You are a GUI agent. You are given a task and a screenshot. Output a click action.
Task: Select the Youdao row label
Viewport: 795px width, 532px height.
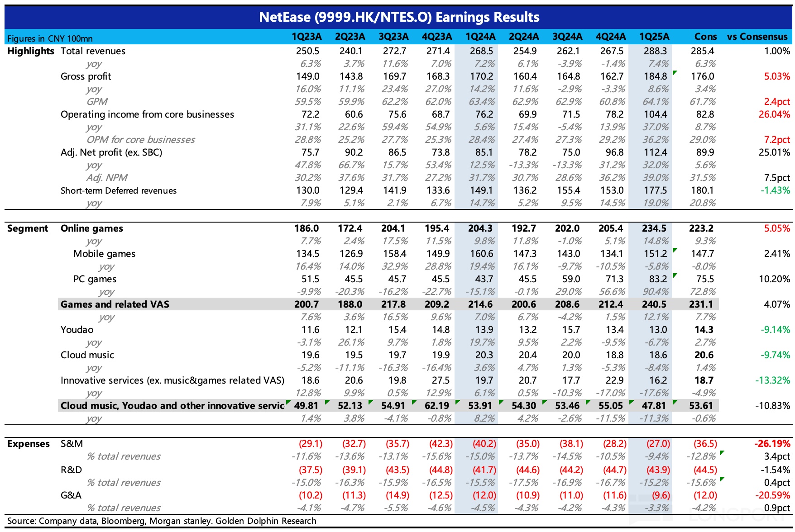[77, 330]
